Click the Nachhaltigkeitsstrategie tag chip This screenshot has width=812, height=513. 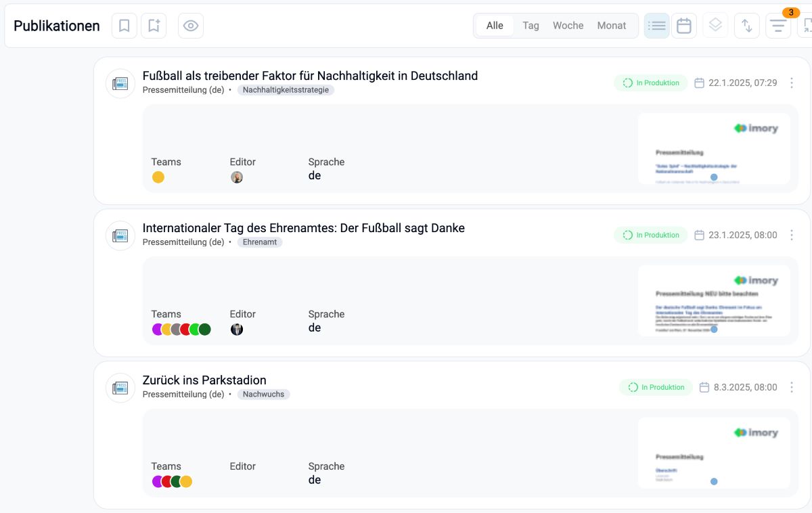[x=286, y=90]
